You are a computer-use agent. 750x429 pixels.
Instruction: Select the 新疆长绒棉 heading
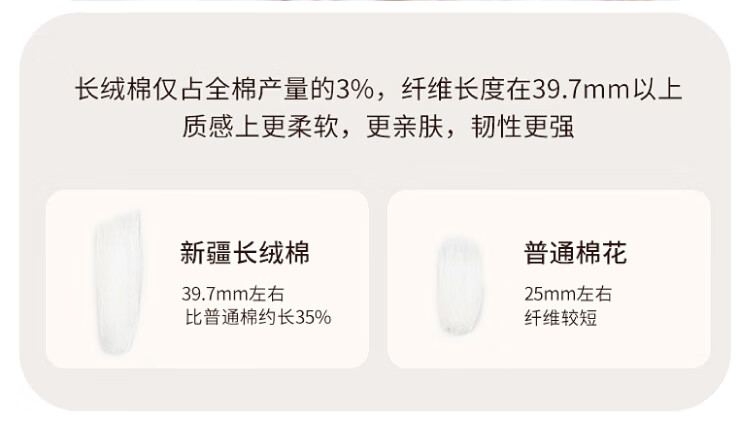245,254
